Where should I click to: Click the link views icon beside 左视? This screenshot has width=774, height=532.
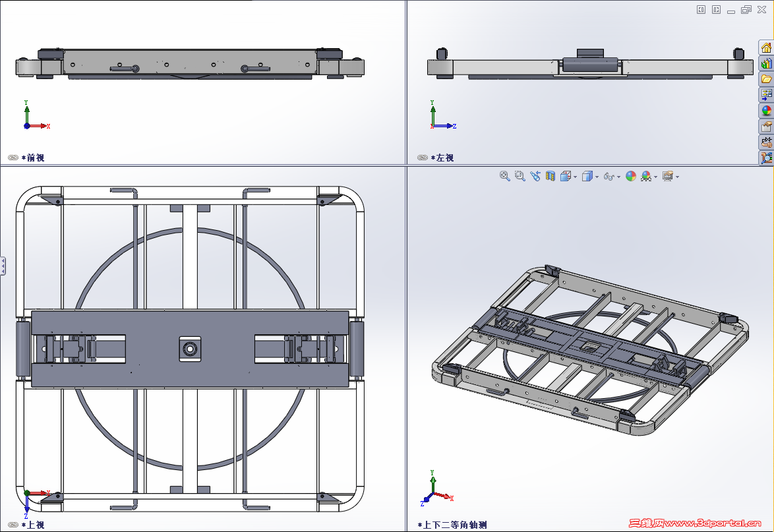[x=423, y=158]
